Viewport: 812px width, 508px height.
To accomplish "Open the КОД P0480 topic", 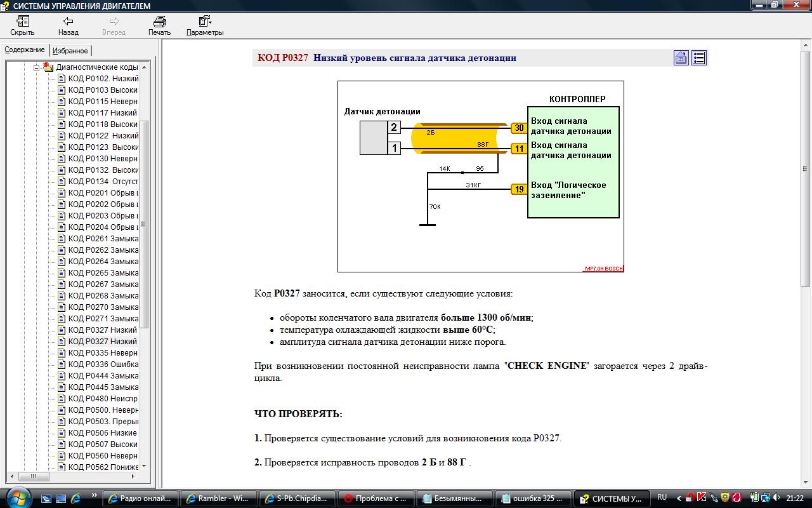I will coord(103,399).
